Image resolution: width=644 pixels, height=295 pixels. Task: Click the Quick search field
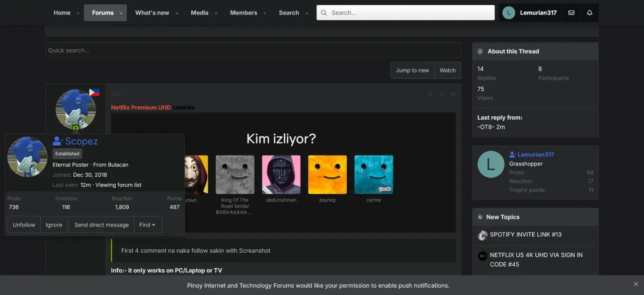pyautogui.click(x=253, y=50)
